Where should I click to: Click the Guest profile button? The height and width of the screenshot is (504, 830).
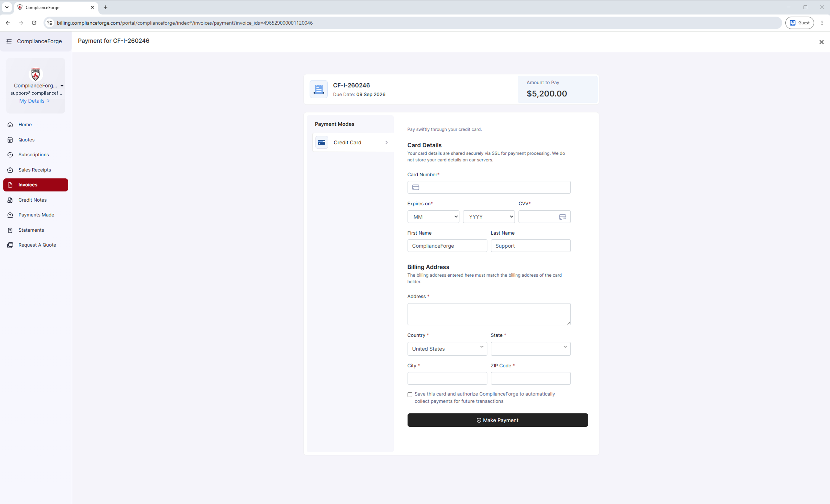[x=800, y=23]
